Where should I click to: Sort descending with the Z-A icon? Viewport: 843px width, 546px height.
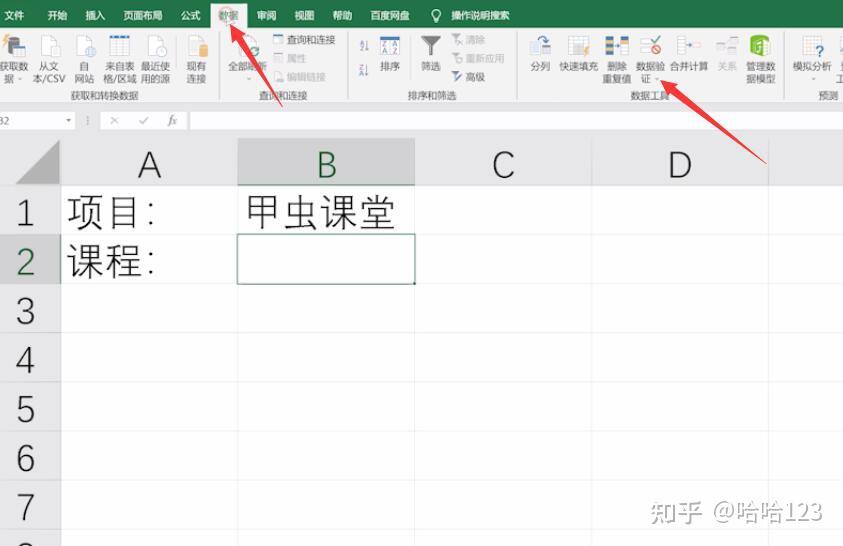(364, 70)
